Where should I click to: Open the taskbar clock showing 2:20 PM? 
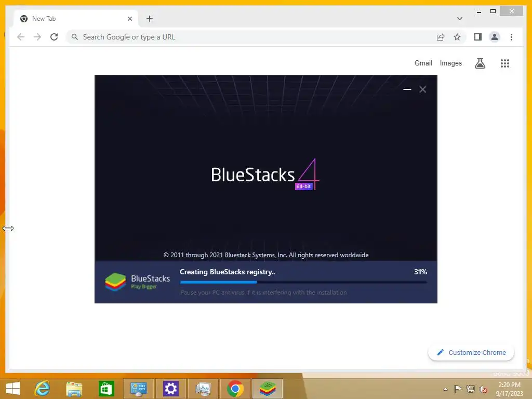pyautogui.click(x=509, y=389)
